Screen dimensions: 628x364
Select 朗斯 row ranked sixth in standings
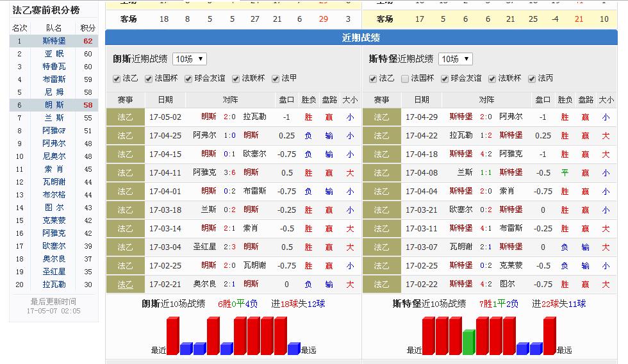54,105
